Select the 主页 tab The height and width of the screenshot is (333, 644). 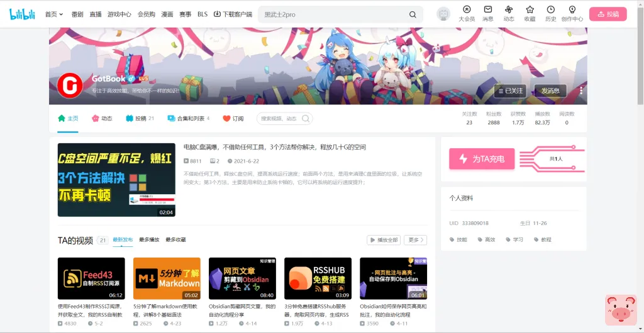click(x=68, y=119)
